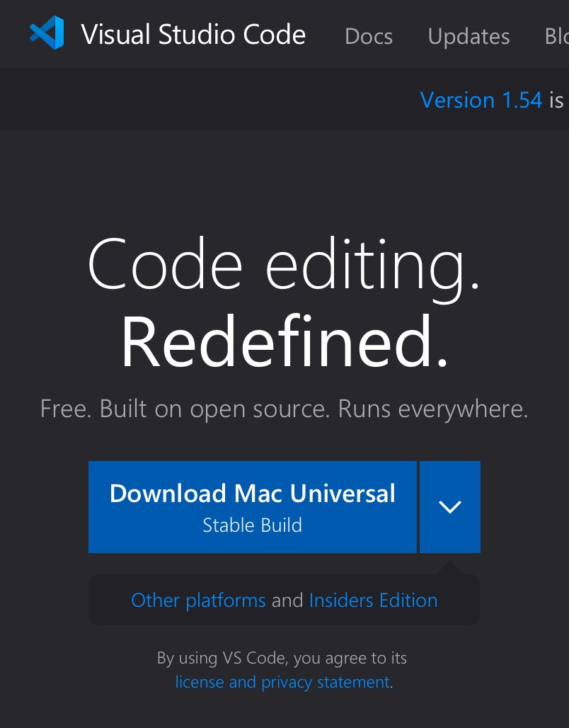Open the Version 1.54 release link
The width and height of the screenshot is (569, 728).
[x=481, y=100]
